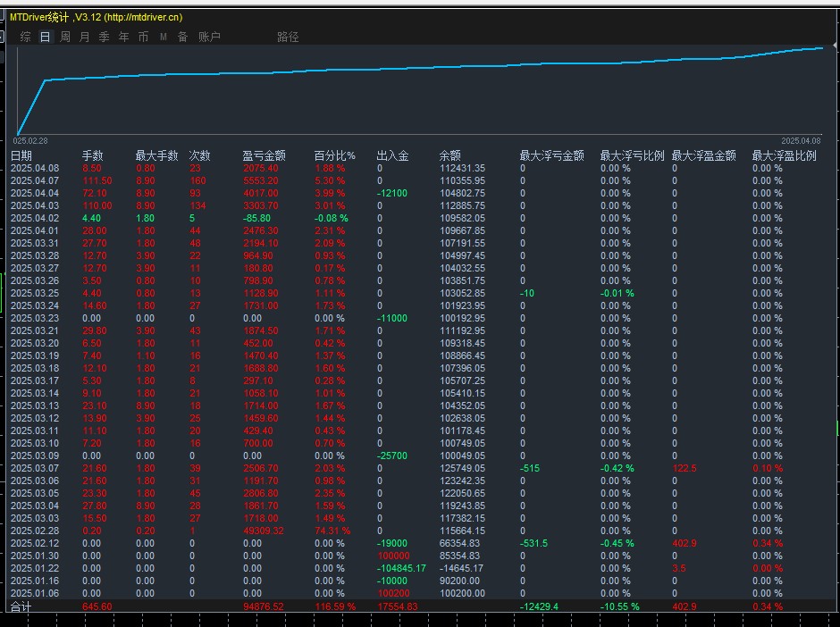Click the 余额 column header
This screenshot has width=840, height=627.
pos(450,155)
